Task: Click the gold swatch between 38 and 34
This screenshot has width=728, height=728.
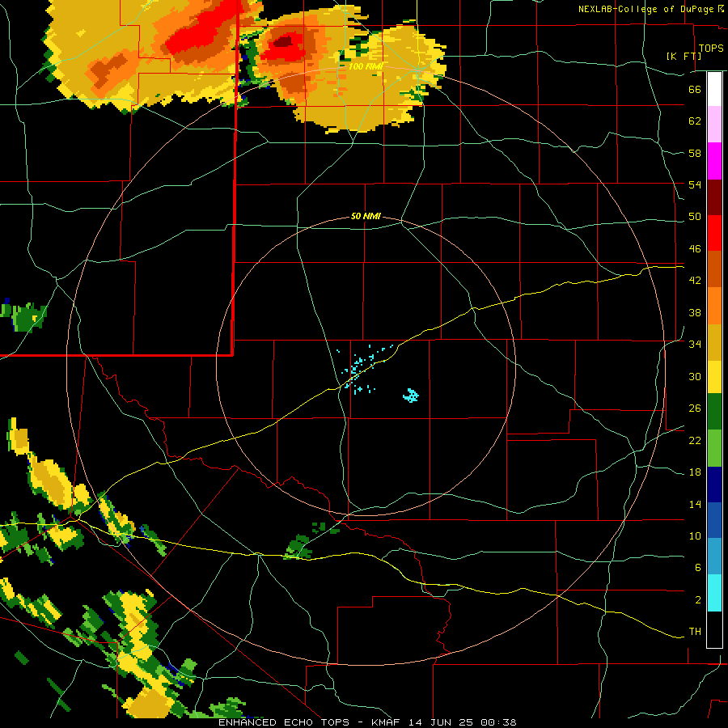Action: (714, 342)
